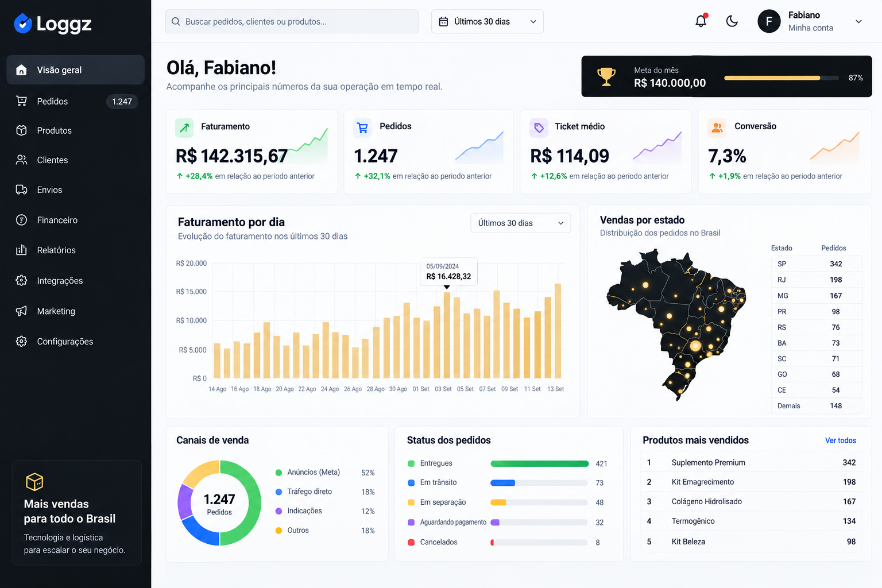Click the SP row in state table

click(816, 264)
